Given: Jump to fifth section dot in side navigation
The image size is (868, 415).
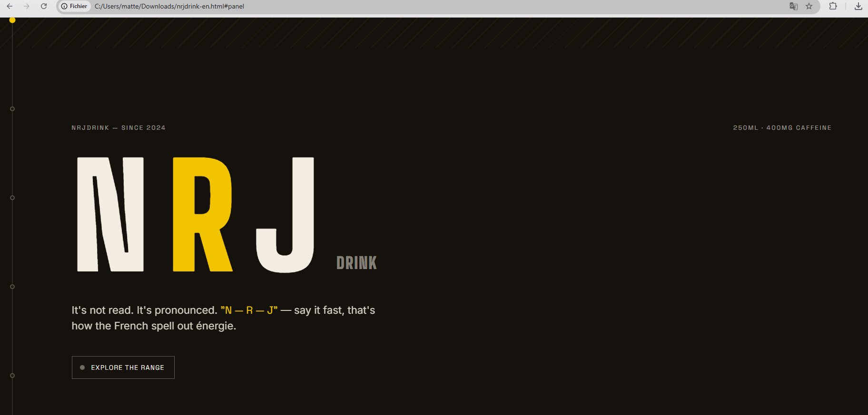Looking at the screenshot, I should point(12,376).
